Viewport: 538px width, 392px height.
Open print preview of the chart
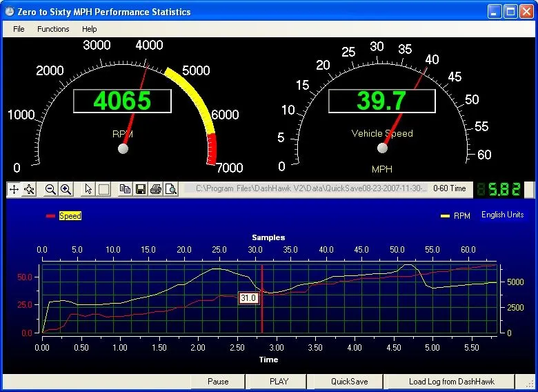pyautogui.click(x=171, y=189)
